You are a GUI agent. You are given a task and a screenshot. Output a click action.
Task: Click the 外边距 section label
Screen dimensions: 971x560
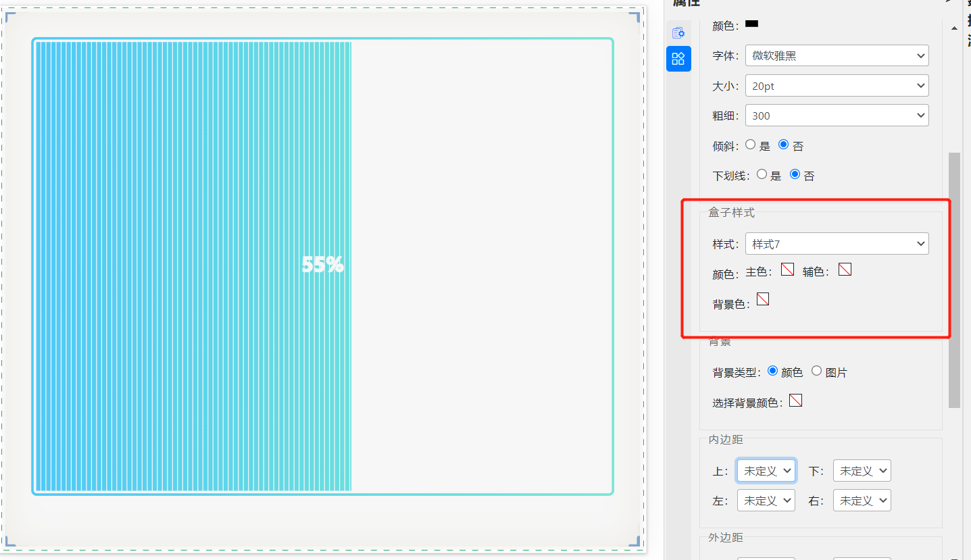(x=726, y=537)
